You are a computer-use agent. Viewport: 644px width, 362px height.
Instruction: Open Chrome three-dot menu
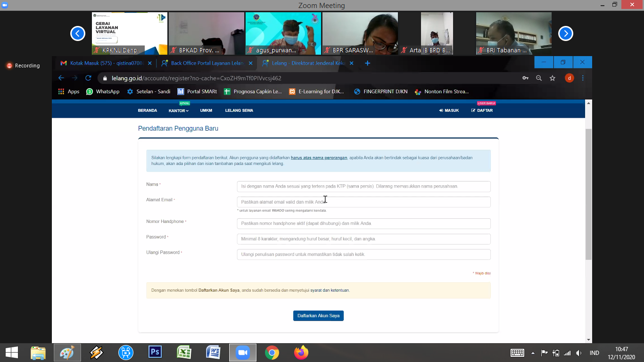tap(583, 78)
